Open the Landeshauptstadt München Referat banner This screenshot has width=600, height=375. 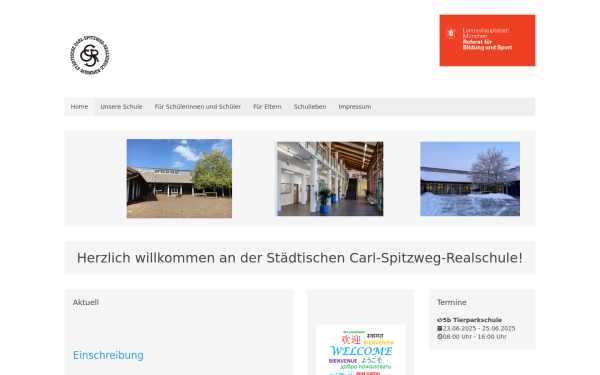(487, 40)
